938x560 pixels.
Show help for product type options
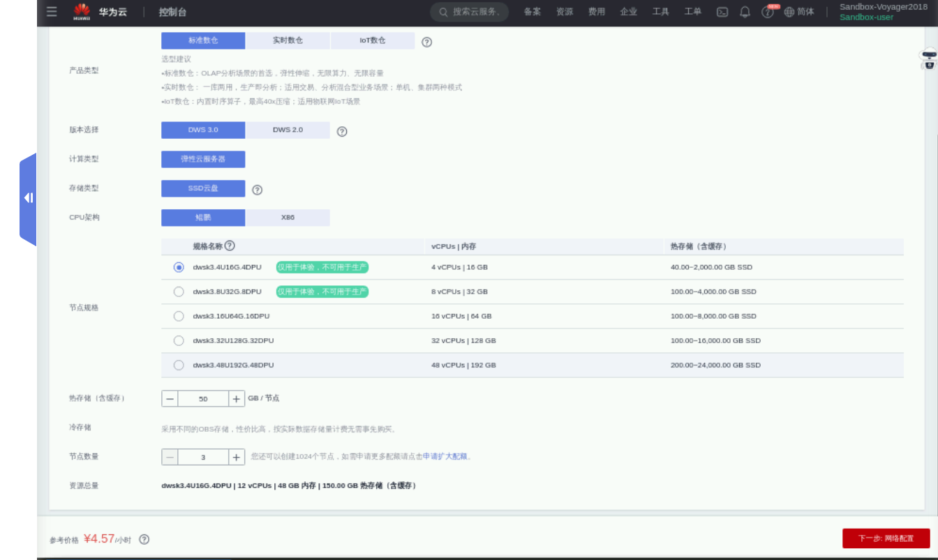[427, 42]
